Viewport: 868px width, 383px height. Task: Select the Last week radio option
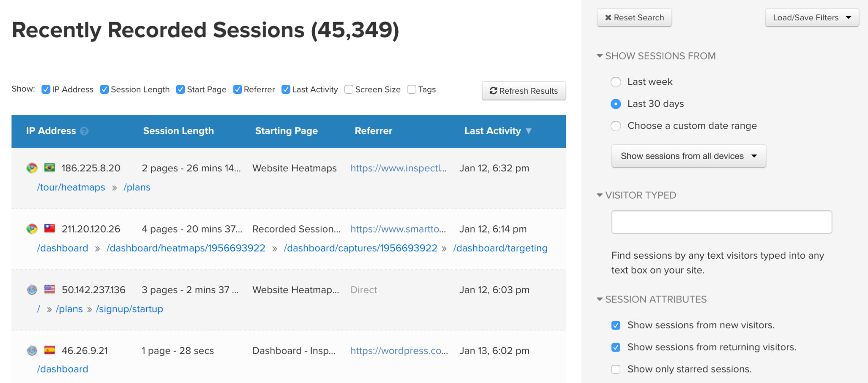616,82
